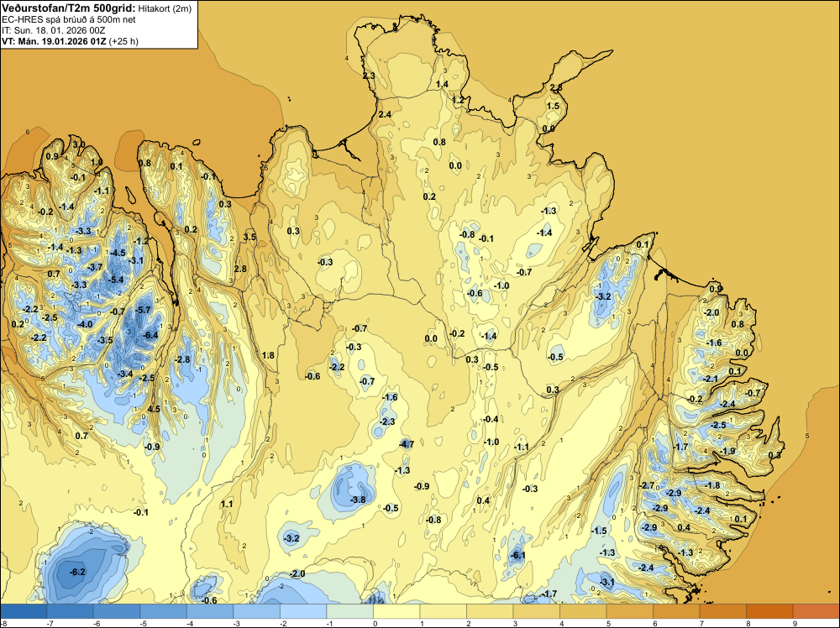Image resolution: width=840 pixels, height=628 pixels.
Task: Select the dark orange legend segment between 8 and 9
Action: 769,611
